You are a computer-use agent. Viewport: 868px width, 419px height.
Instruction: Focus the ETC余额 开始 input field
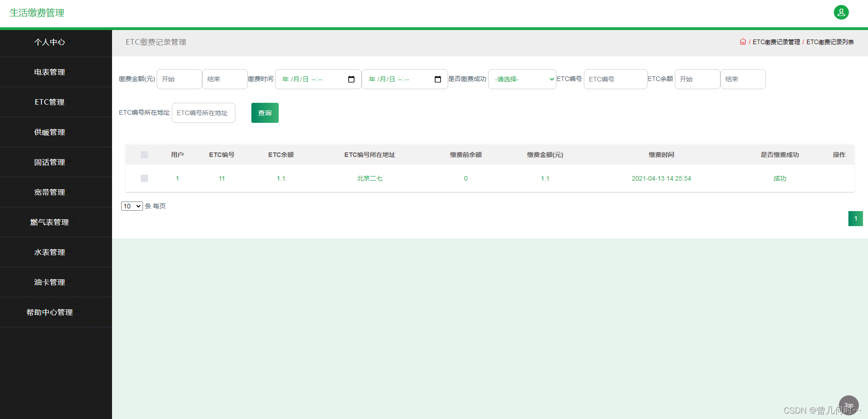click(x=698, y=79)
